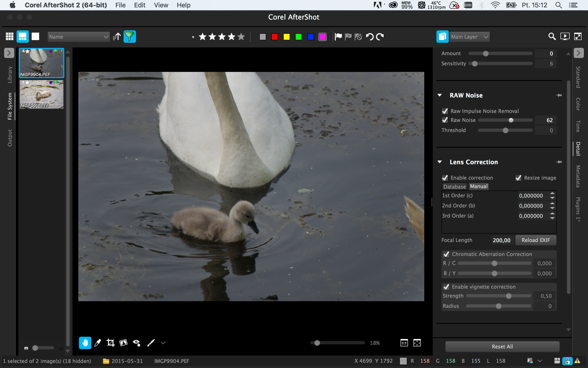Zoom image to 1:1 view
The width and height of the screenshot is (588, 368).
(404, 343)
